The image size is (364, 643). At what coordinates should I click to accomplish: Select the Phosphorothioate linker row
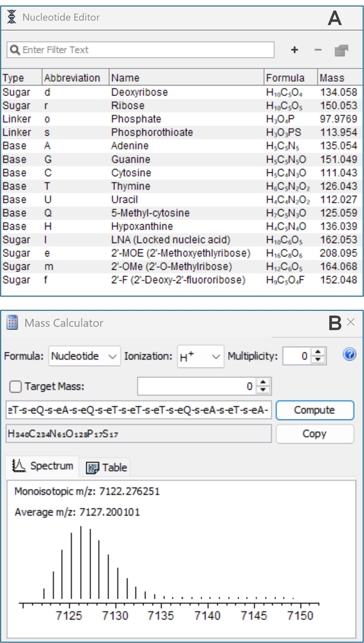(x=152, y=132)
